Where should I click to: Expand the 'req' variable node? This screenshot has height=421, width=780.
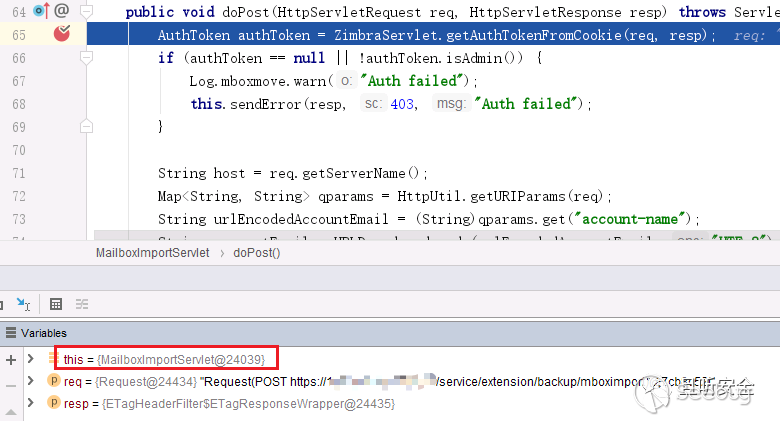tap(31, 381)
